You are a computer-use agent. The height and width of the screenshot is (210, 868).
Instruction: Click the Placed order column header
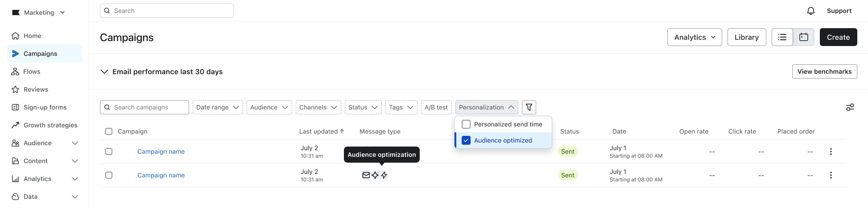click(796, 131)
